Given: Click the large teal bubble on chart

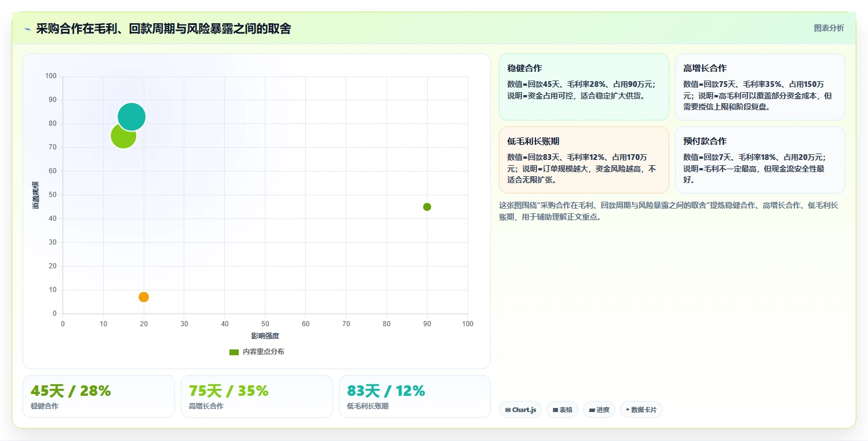Looking at the screenshot, I should [x=132, y=116].
